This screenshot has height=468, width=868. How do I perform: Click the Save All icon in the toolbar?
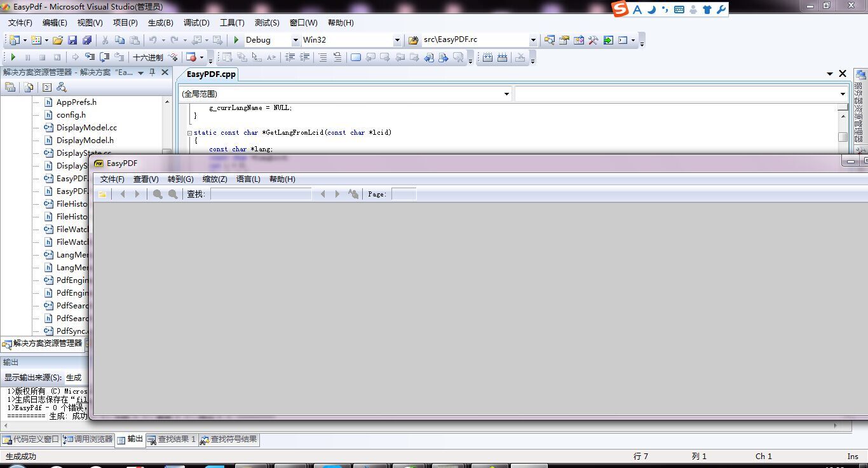pyautogui.click(x=86, y=40)
